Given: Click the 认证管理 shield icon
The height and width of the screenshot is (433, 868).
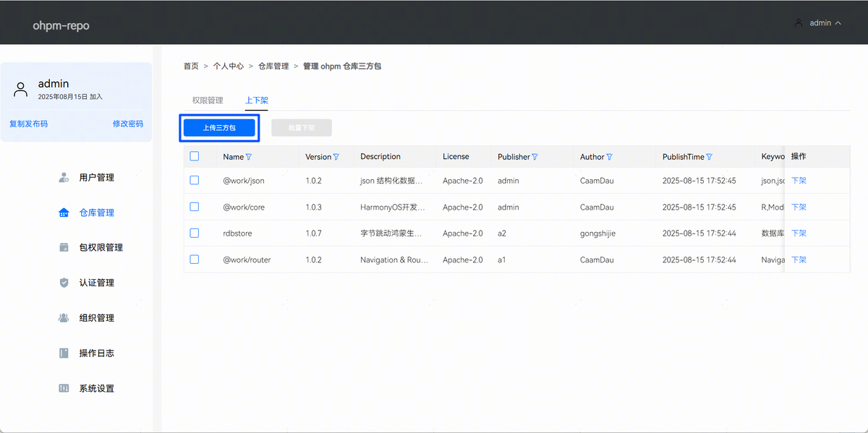Looking at the screenshot, I should [64, 283].
